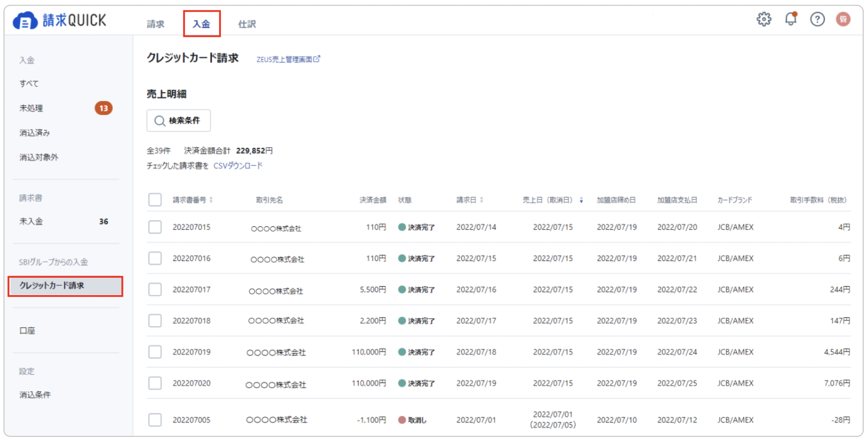The width and height of the screenshot is (868, 442).
Task: Sort by 請求書番号 column arrows
Action: (x=211, y=200)
